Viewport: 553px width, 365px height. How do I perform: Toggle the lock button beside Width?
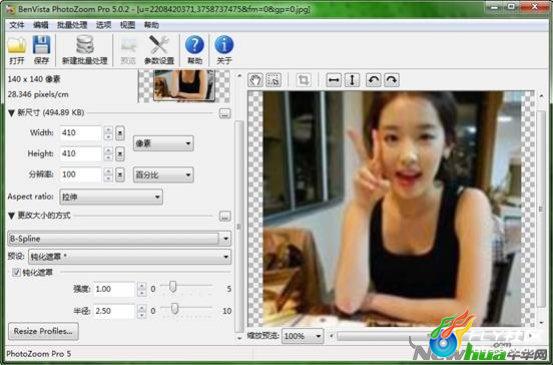point(120,133)
